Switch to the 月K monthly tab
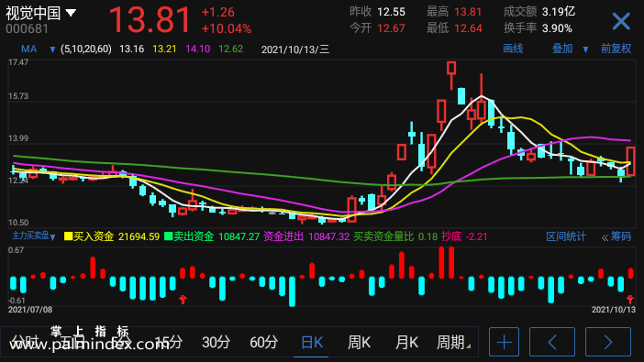 pyautogui.click(x=406, y=342)
